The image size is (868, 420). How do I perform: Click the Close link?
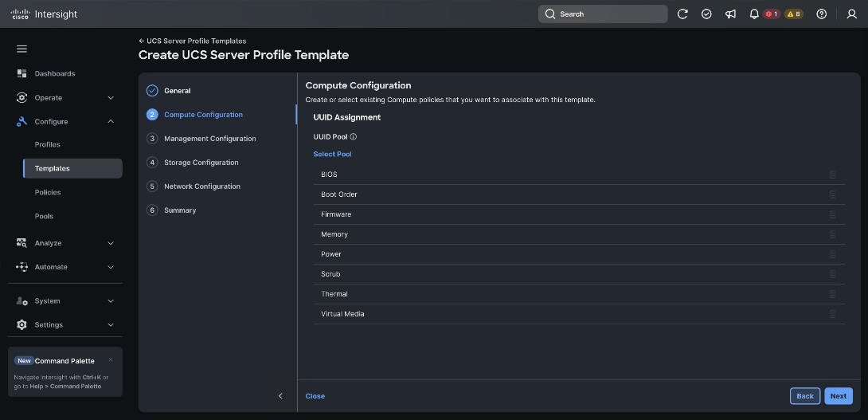tap(315, 395)
